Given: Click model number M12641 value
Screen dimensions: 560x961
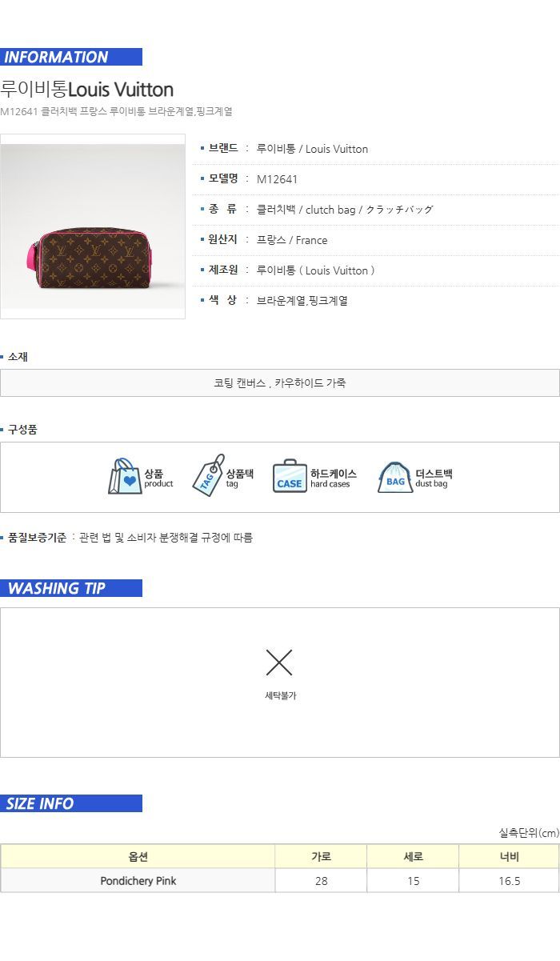Looking at the screenshot, I should click(x=277, y=179).
